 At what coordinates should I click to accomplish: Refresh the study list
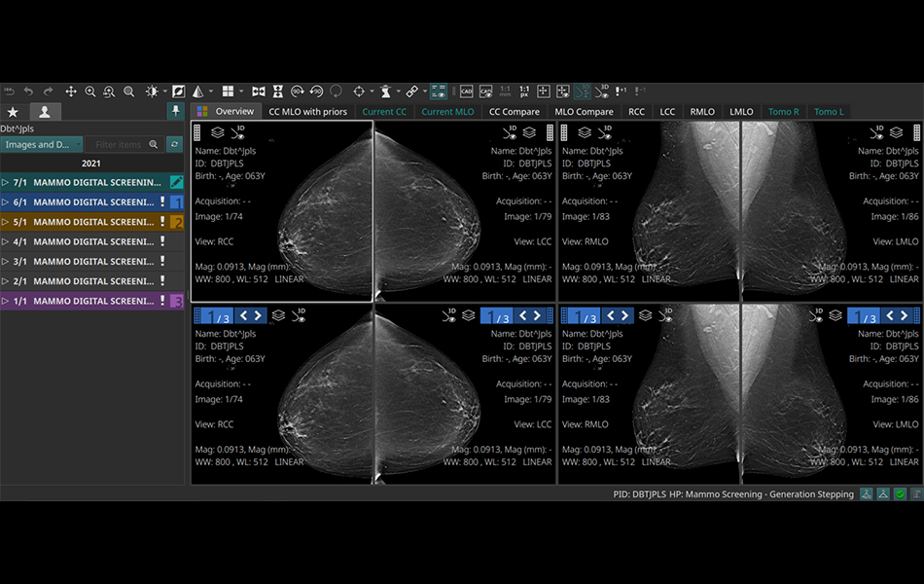click(174, 144)
